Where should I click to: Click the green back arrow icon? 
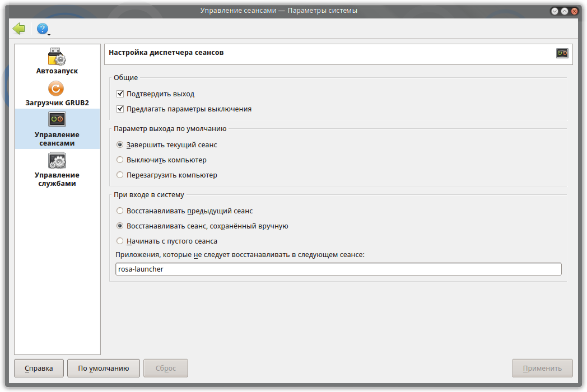coord(19,29)
